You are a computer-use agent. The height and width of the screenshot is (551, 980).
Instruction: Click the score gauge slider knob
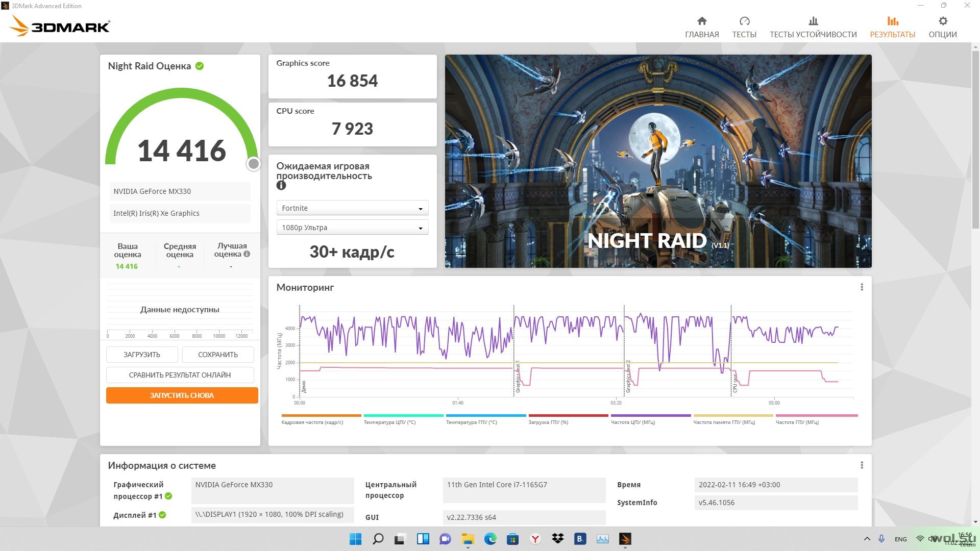pyautogui.click(x=254, y=164)
